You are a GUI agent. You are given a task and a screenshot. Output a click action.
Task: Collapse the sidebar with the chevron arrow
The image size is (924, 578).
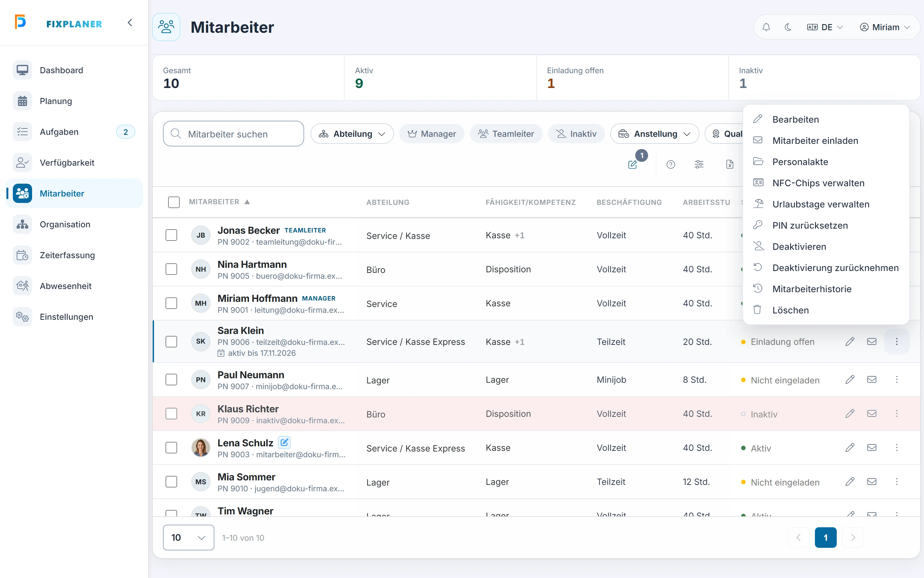coord(130,23)
